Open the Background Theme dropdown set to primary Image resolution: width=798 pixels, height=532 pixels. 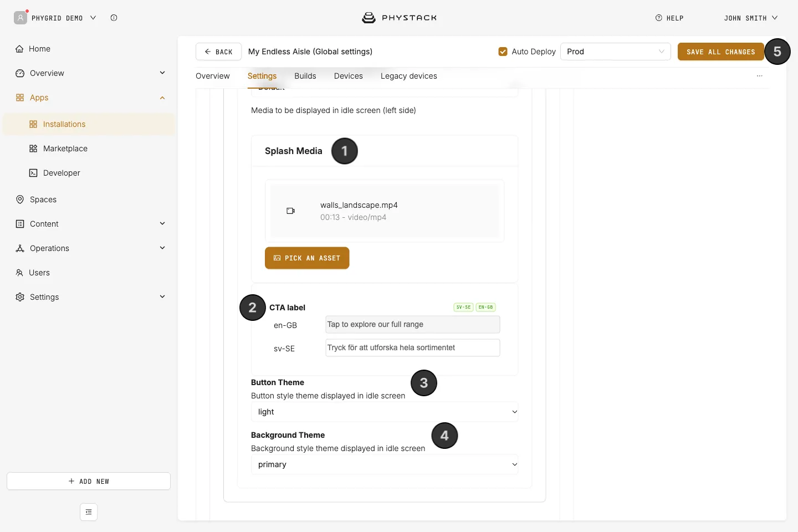(385, 464)
